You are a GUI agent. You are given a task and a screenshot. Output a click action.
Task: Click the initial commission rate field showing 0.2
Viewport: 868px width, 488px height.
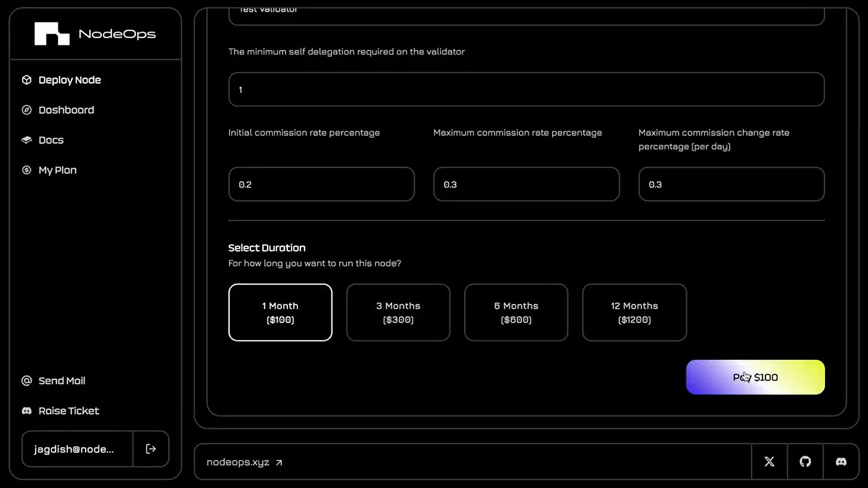click(x=321, y=184)
